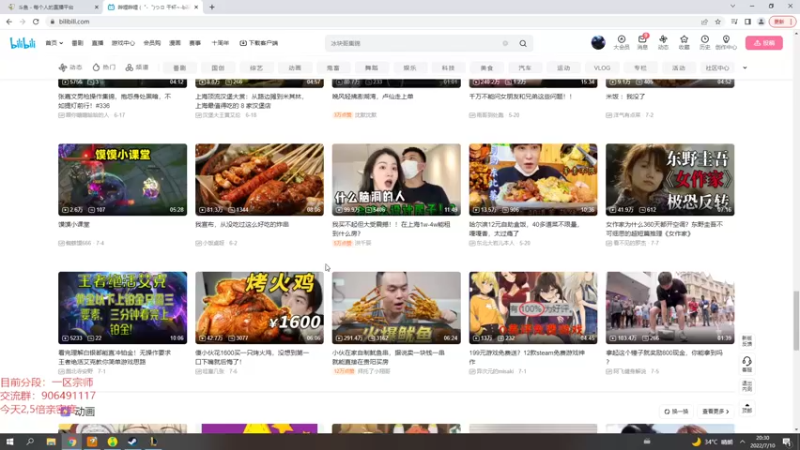
Task: Click 动态 channel shortcut below the logo
Action: click(70, 67)
